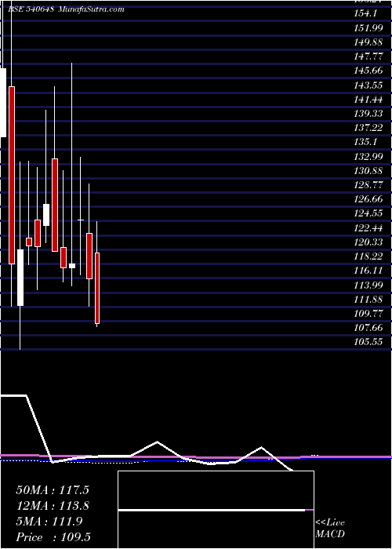This screenshot has height=549, width=392.
Task: Click the 5MA : 111.9 readout
Action: coord(49,522)
